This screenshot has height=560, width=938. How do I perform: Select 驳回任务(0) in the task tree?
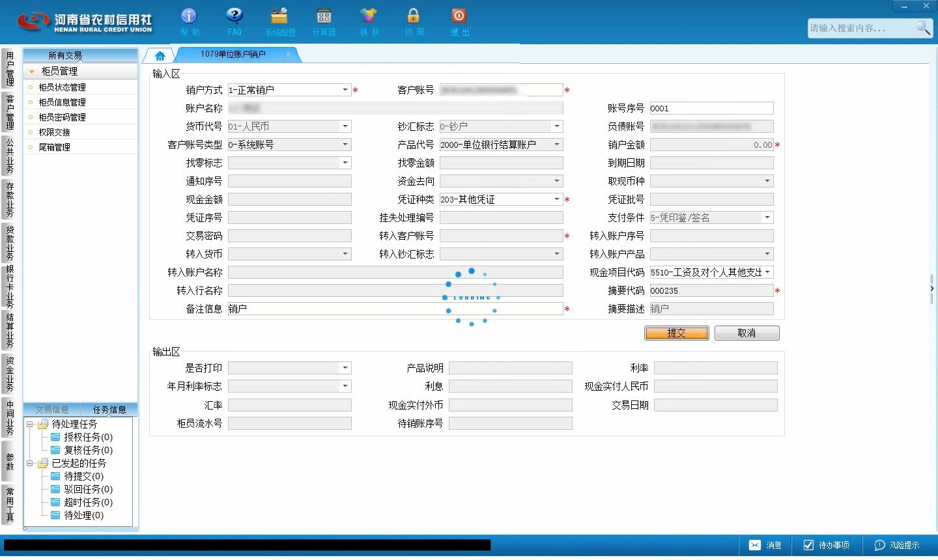click(x=88, y=489)
